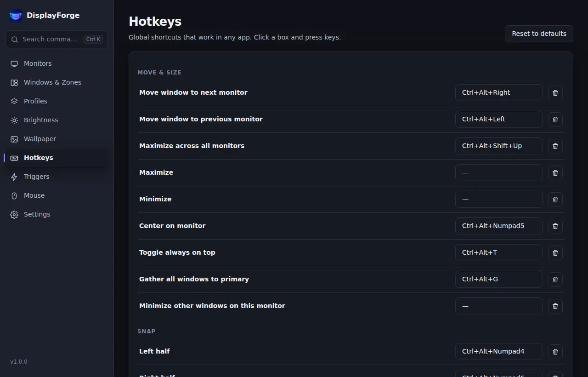Viewport: 588px width, 377px height.
Task: Click 'Toggle always on top' label
Action: [x=177, y=252]
